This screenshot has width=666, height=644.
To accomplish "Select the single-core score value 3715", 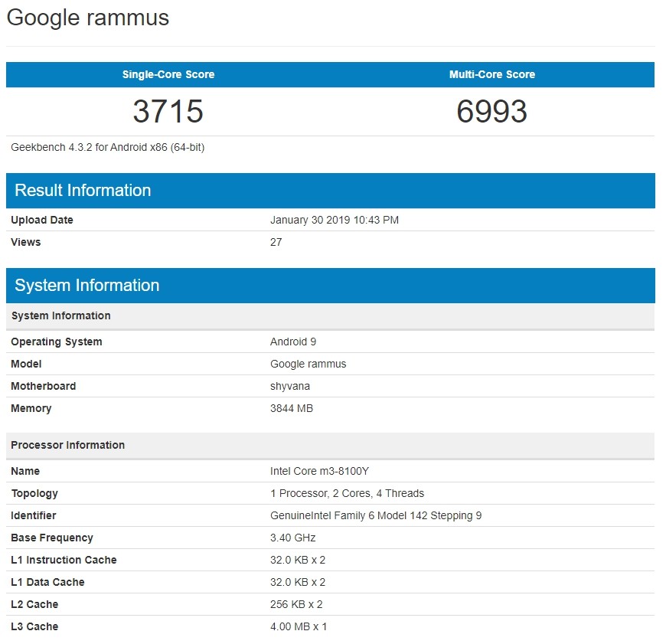I will 168,112.
